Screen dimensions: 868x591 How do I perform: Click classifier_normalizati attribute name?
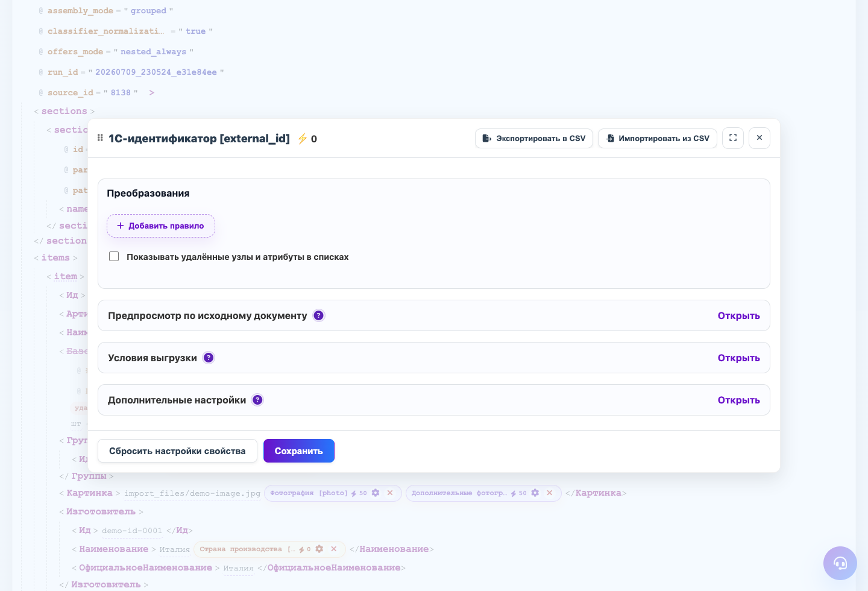click(105, 31)
